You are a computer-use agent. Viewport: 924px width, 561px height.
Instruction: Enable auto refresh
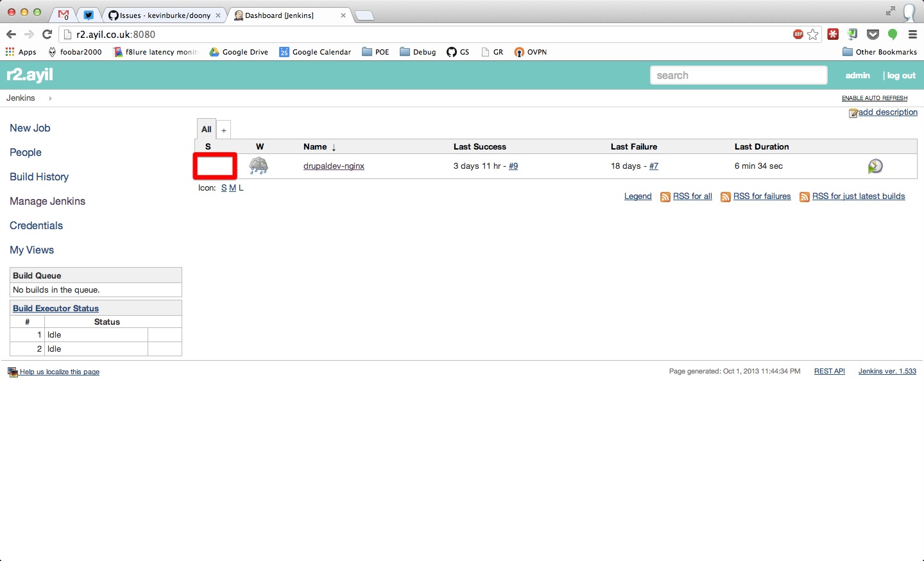coord(875,98)
